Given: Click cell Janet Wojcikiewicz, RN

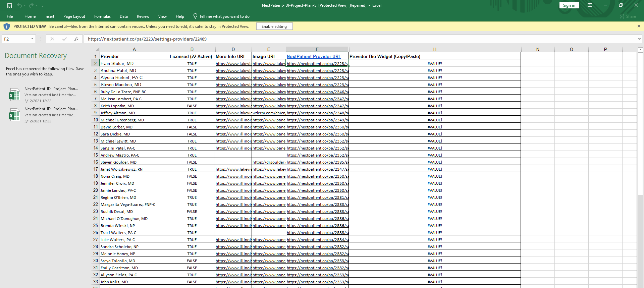Looking at the screenshot, I should (x=134, y=169).
